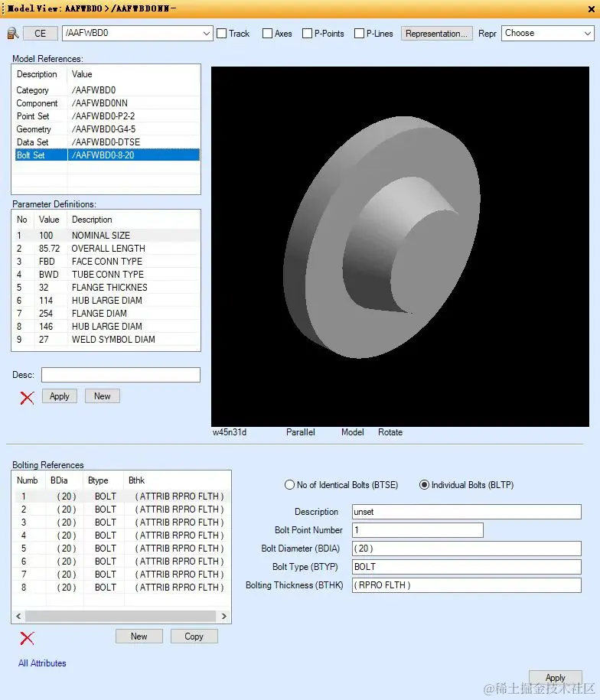Click the Model label below 3D view
Screen dimensions: 600x700
(x=353, y=432)
